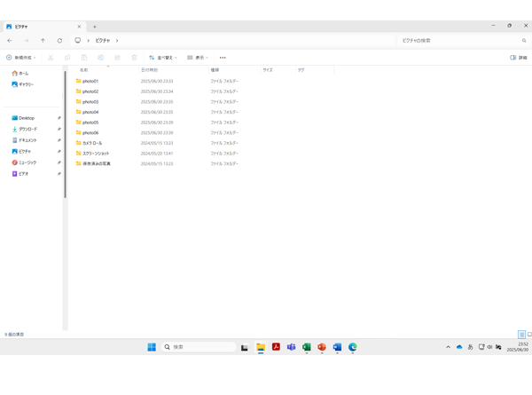Toggle the 詳細 details pane
Screen dimensions: 532x395
coord(518,58)
